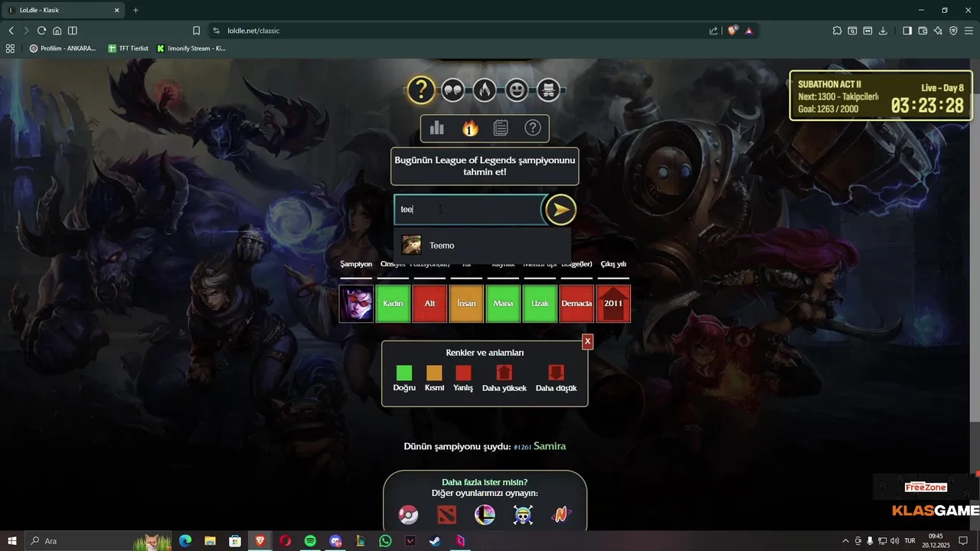
Task: Open the Pokémon game Pokéball icon
Action: coord(408,515)
